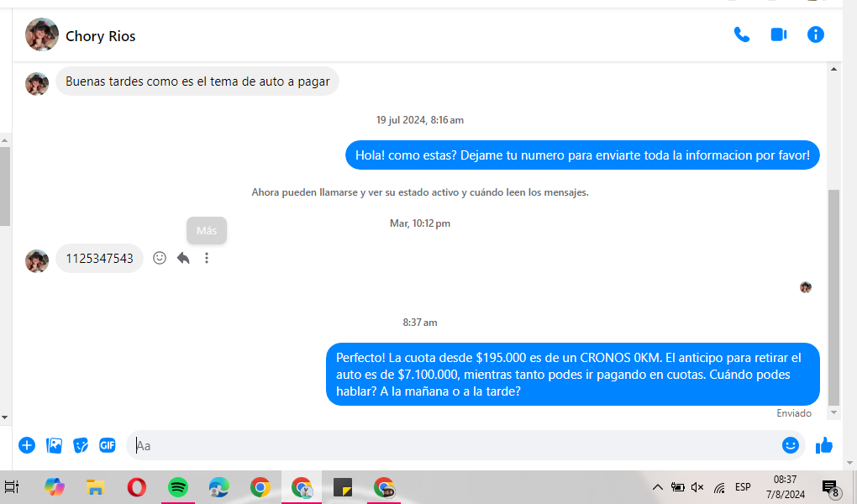
Task: Click the Más tooltip label
Action: tap(207, 231)
